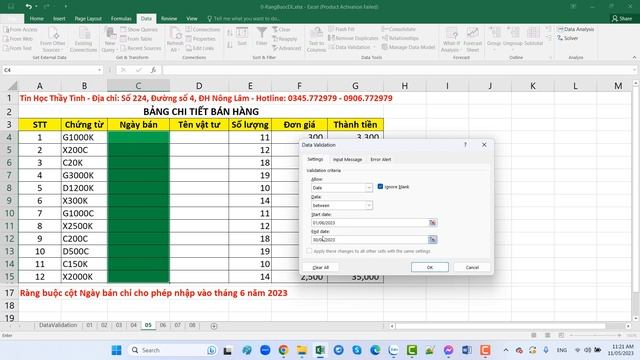This screenshot has width=640, height=360.
Task: Tick Apply these changes to all other cells
Action: [309, 251]
